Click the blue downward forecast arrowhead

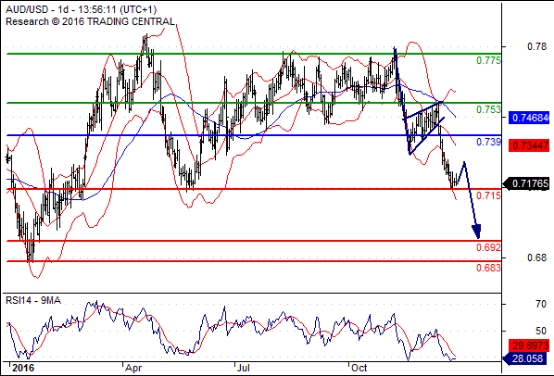476,232
